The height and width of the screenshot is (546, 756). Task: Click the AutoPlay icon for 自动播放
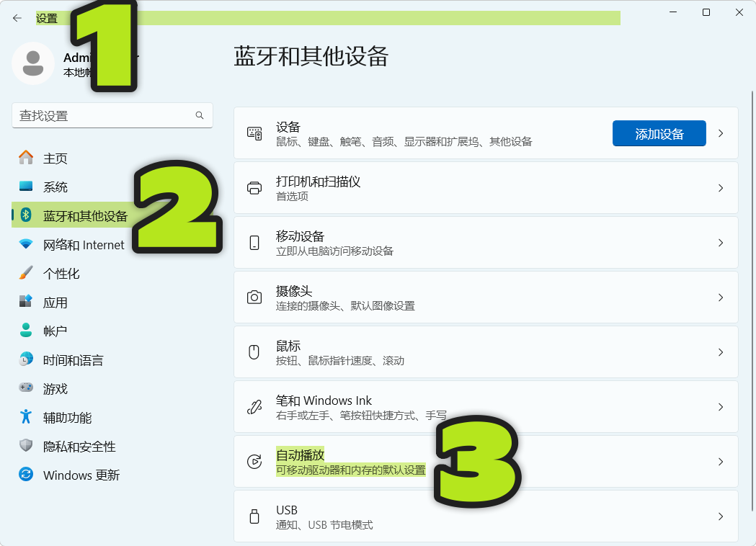[x=254, y=462]
